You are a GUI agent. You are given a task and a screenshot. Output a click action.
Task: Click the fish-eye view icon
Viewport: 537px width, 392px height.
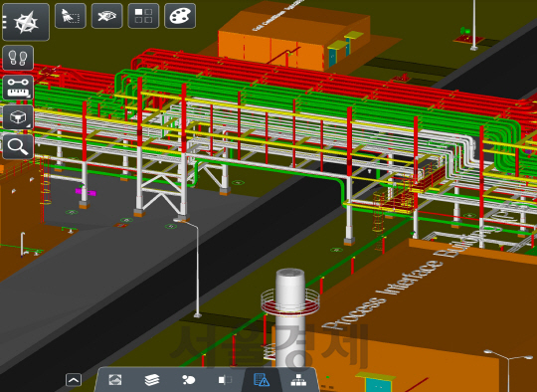pyautogui.click(x=106, y=16)
